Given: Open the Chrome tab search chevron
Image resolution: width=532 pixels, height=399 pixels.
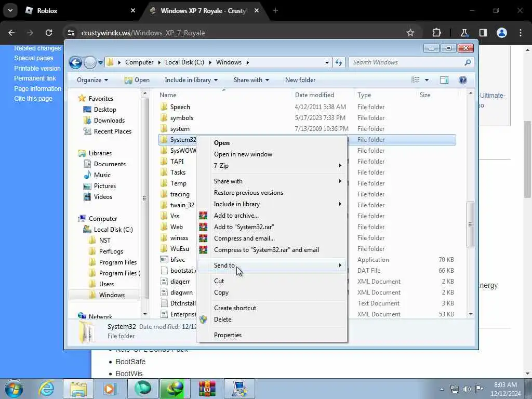Looking at the screenshot, I should tap(10, 10).
